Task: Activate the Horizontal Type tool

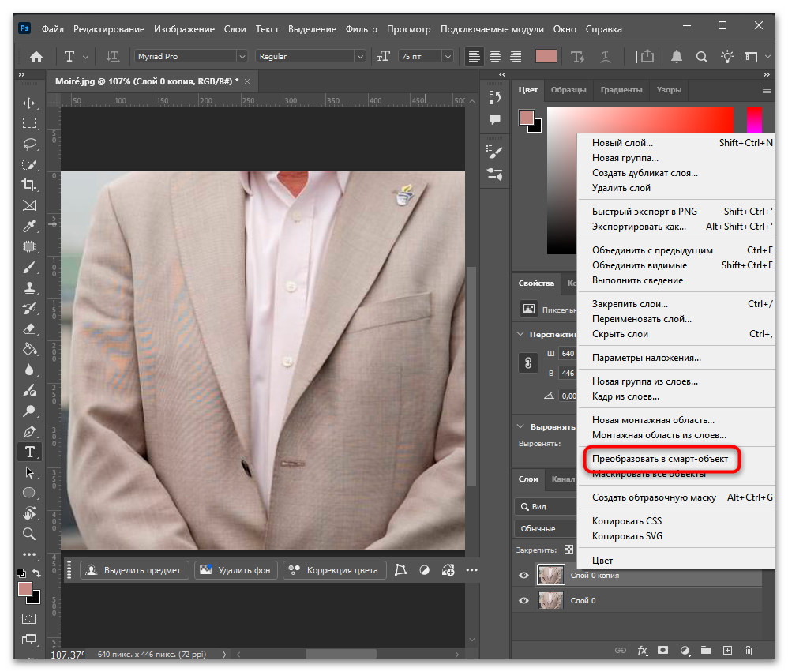Action: tap(29, 452)
